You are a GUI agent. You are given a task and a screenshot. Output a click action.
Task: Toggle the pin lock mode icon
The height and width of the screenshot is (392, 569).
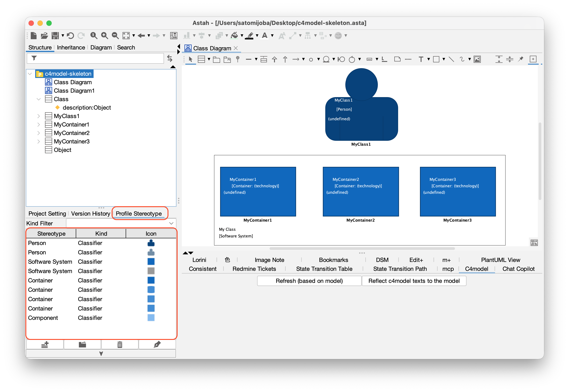click(521, 59)
